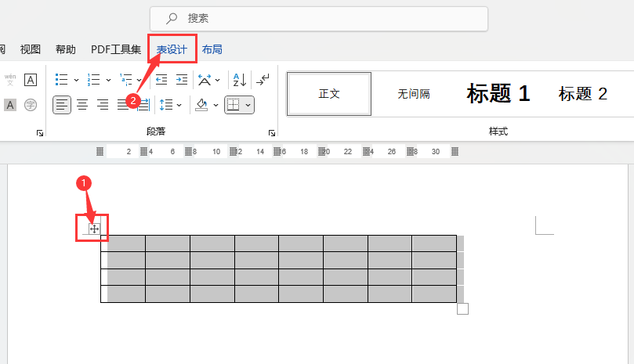Click the line spacing icon
The width and height of the screenshot is (634, 364).
(x=166, y=105)
